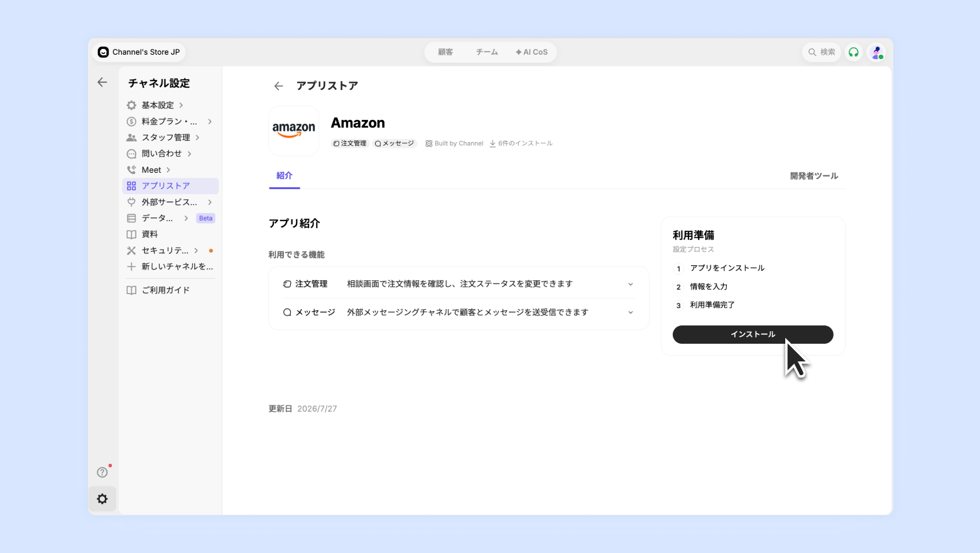980x553 pixels.
Task: Expand the Meet chevron
Action: pyautogui.click(x=168, y=170)
